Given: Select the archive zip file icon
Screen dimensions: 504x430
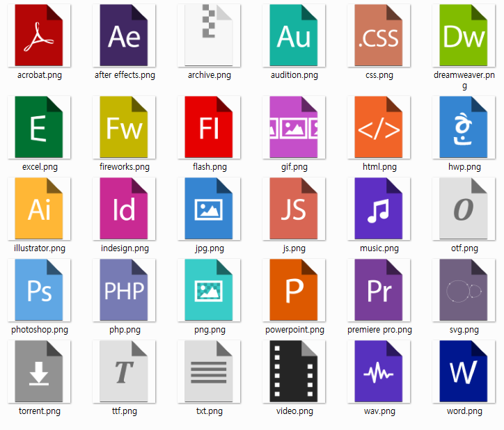Looking at the screenshot, I should point(209,35).
